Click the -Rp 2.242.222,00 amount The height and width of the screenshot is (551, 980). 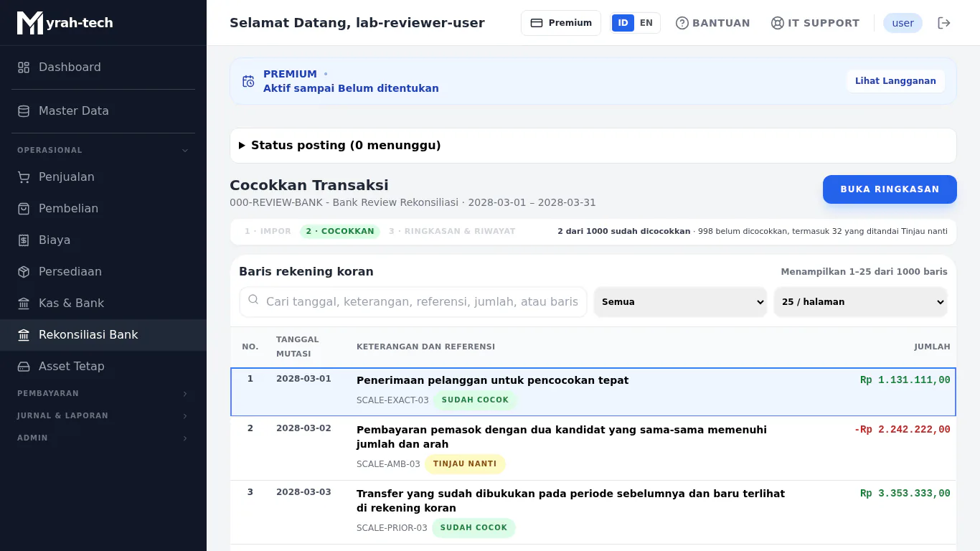(x=903, y=430)
